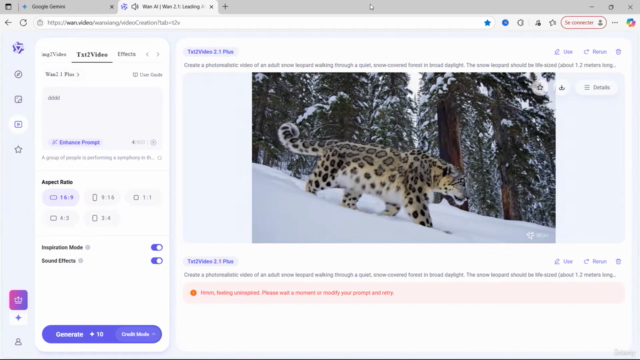Select 3:4 aspect ratio
This screenshot has height=360, width=640.
point(101,218)
